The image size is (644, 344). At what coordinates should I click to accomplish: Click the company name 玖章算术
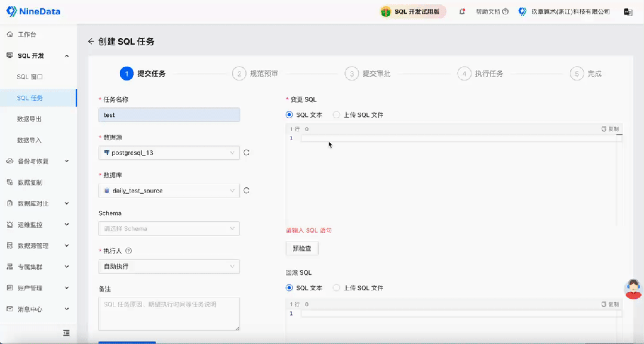pyautogui.click(x=571, y=11)
